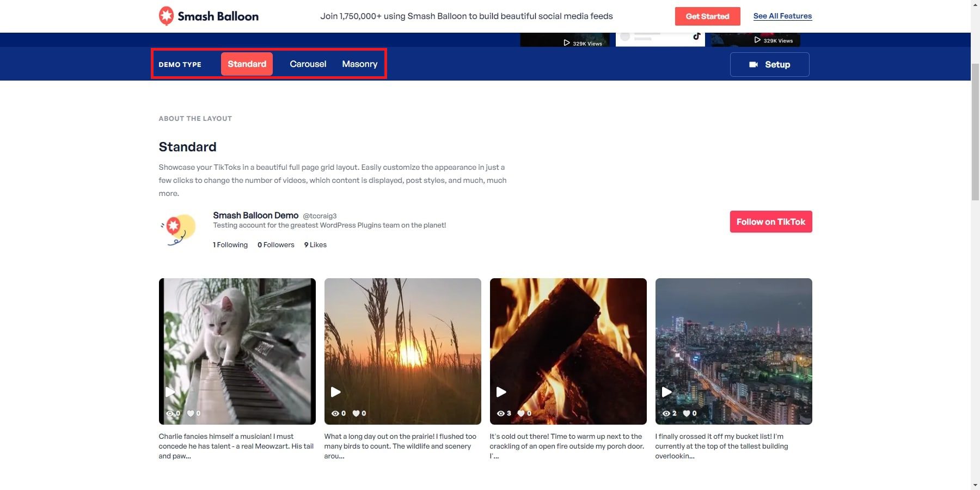Click the '0 Followers' stat
Screen dimensions: 980x490
tap(276, 245)
